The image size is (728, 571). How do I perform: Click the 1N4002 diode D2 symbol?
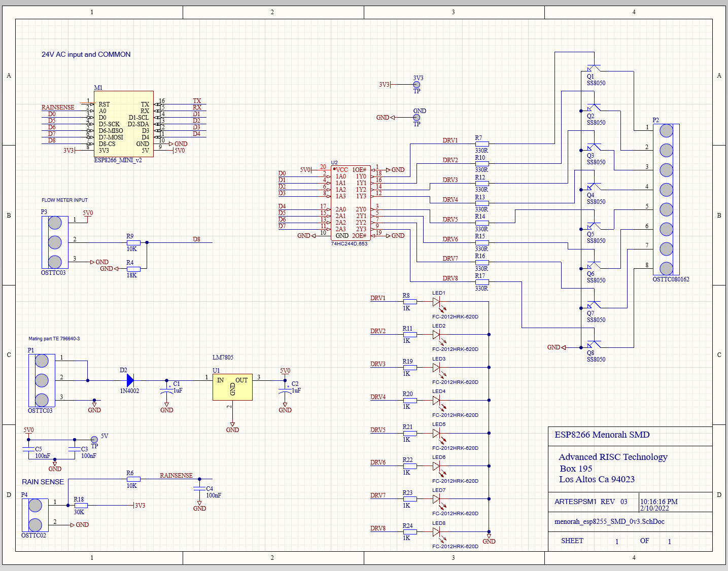(130, 380)
